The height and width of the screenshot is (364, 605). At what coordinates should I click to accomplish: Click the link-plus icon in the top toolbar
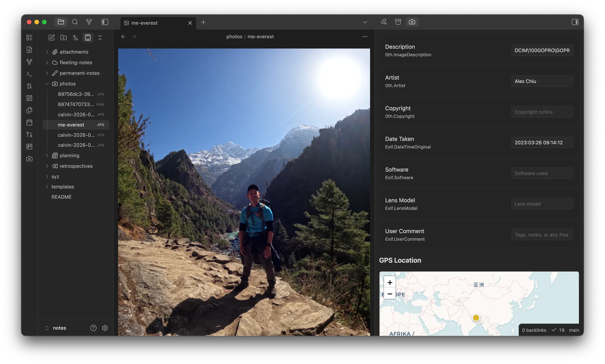(x=384, y=22)
